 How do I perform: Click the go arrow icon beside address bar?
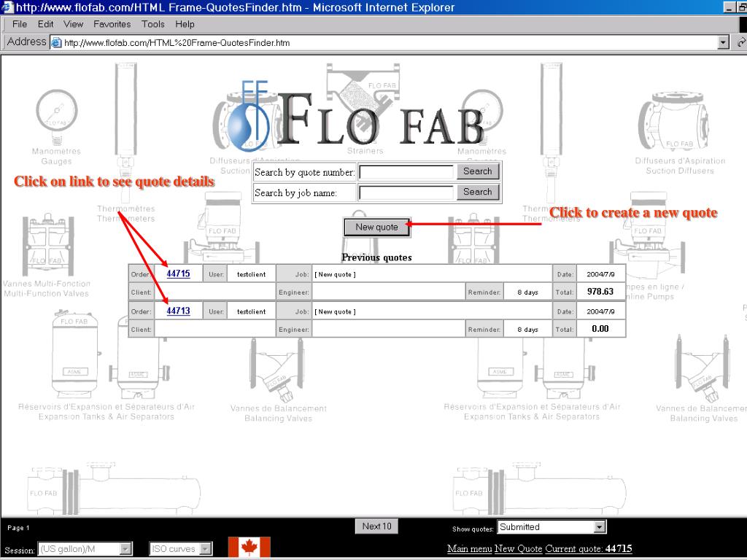pos(742,42)
